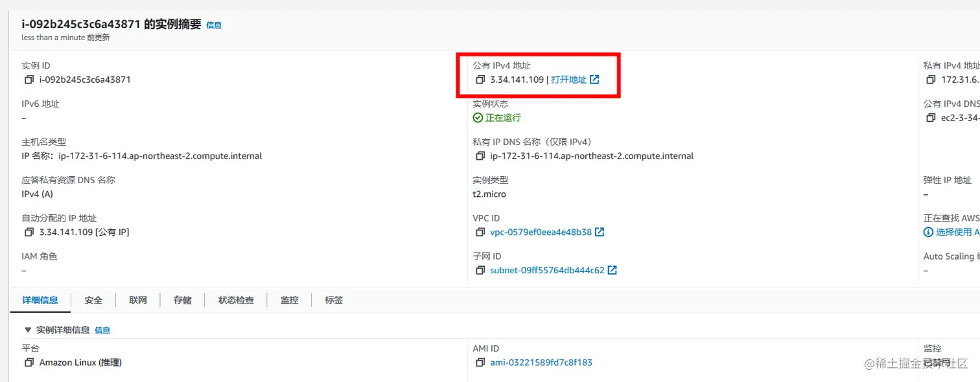Screen dimensions: 980x382
Task: Copy public IPv4 DNS ec2-3-34
Action: pos(931,118)
